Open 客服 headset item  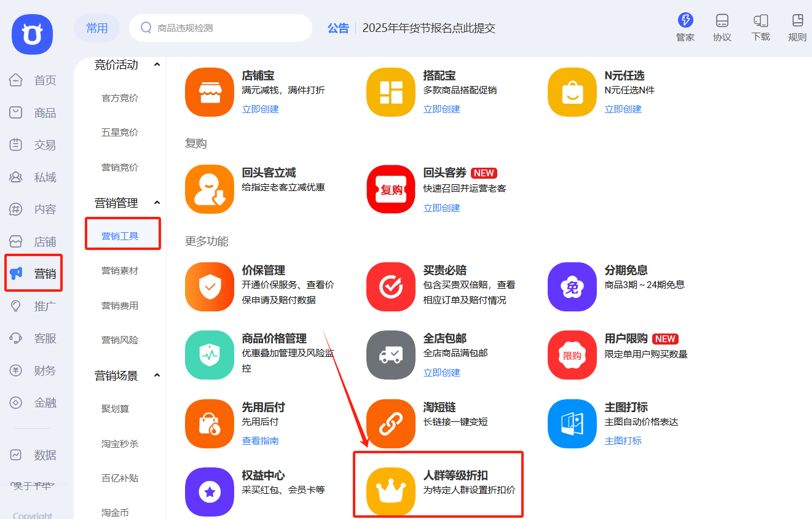coord(33,338)
